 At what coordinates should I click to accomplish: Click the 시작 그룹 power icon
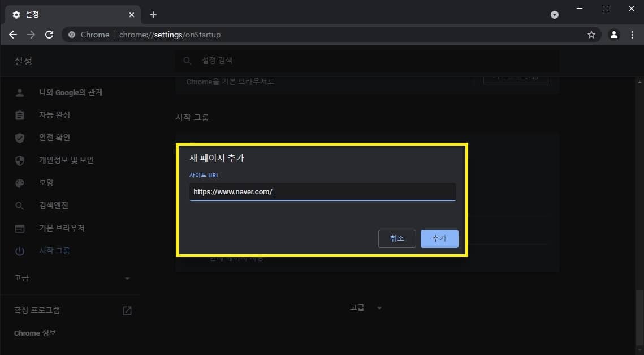20,251
